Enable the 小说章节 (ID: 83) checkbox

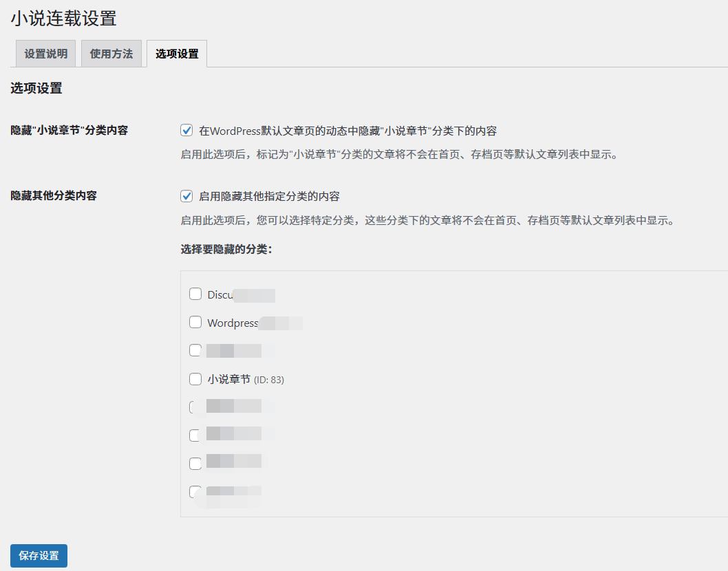[x=195, y=379]
